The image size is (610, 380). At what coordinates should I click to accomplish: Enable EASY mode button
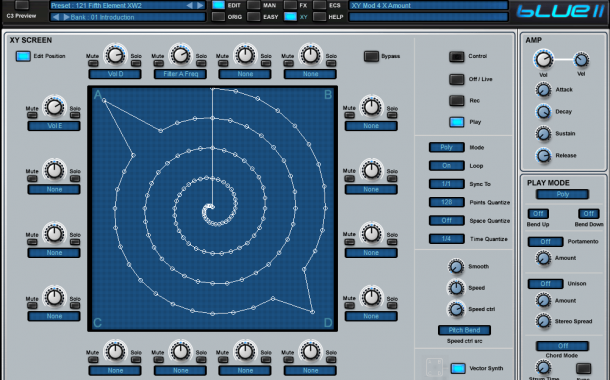tap(254, 17)
